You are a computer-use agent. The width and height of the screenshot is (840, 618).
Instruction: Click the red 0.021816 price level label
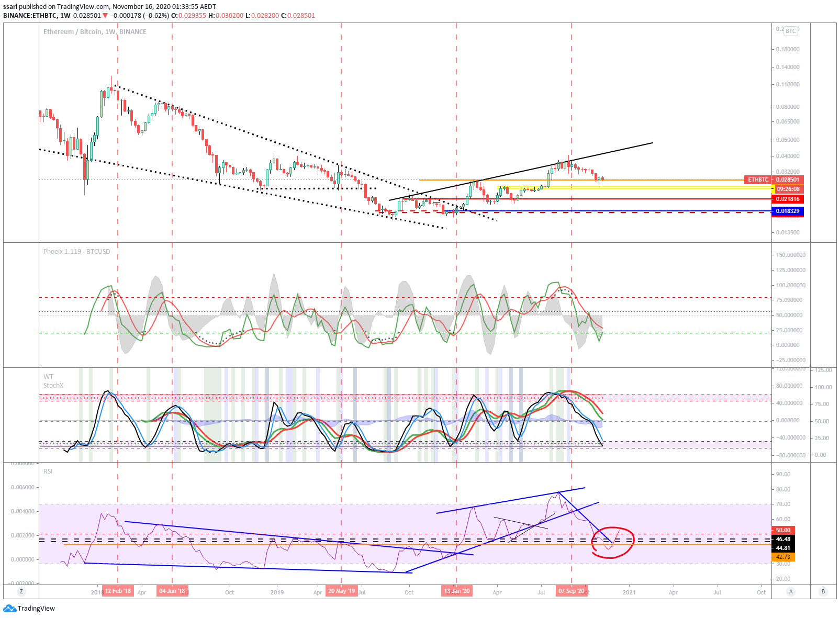[788, 199]
